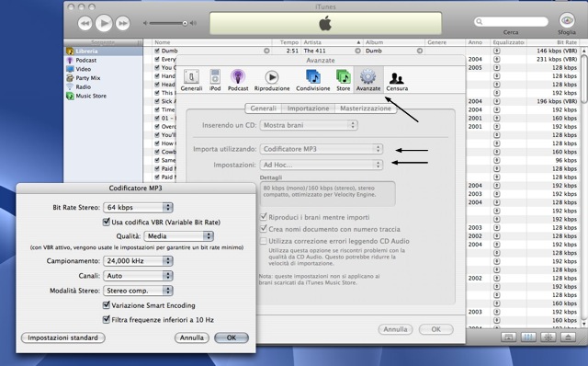Click OK in the Avanzate window
This screenshot has height=366, width=588.
tap(435, 329)
